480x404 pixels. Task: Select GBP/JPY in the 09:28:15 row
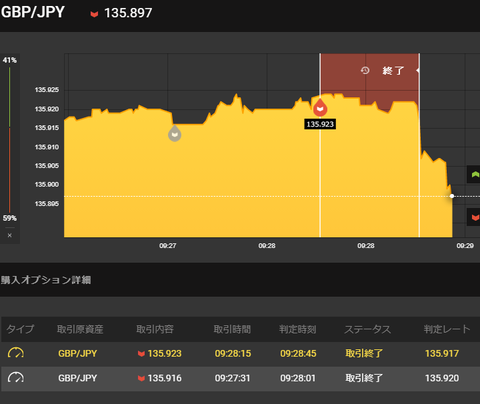click(78, 353)
